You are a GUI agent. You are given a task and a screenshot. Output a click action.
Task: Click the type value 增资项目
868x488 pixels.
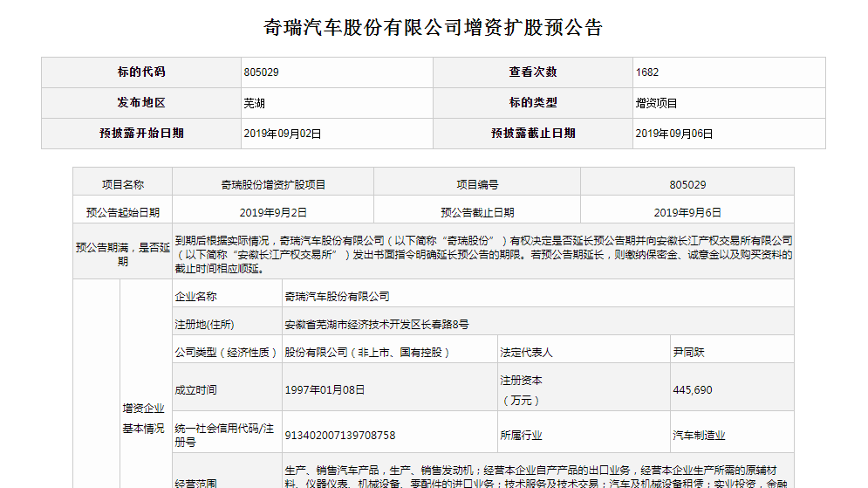(657, 104)
